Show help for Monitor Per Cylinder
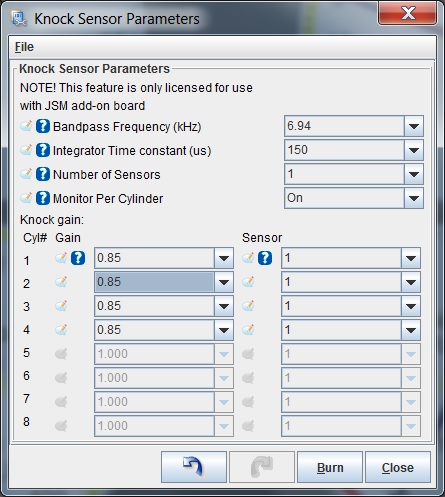The width and height of the screenshot is (445, 497). pyautogui.click(x=43, y=198)
